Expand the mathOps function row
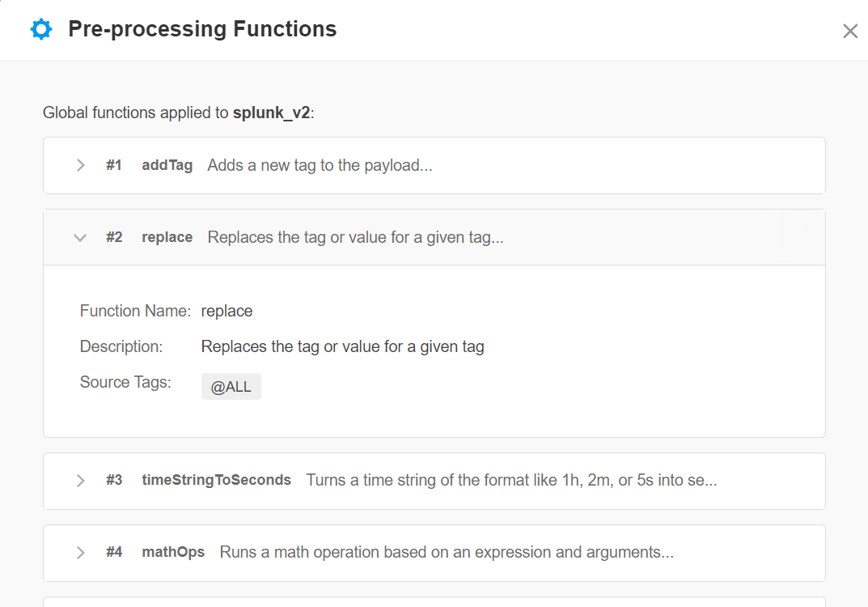Image resolution: width=868 pixels, height=607 pixels. (x=79, y=553)
